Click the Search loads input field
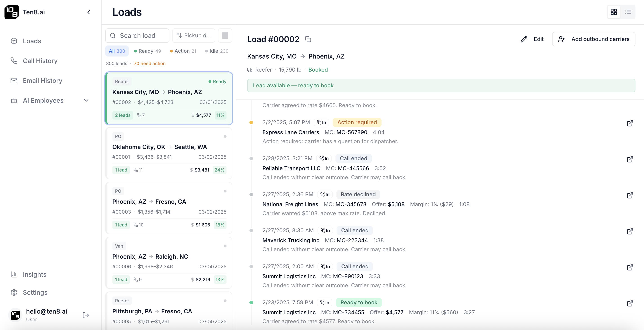The height and width of the screenshot is (330, 644). pos(138,36)
